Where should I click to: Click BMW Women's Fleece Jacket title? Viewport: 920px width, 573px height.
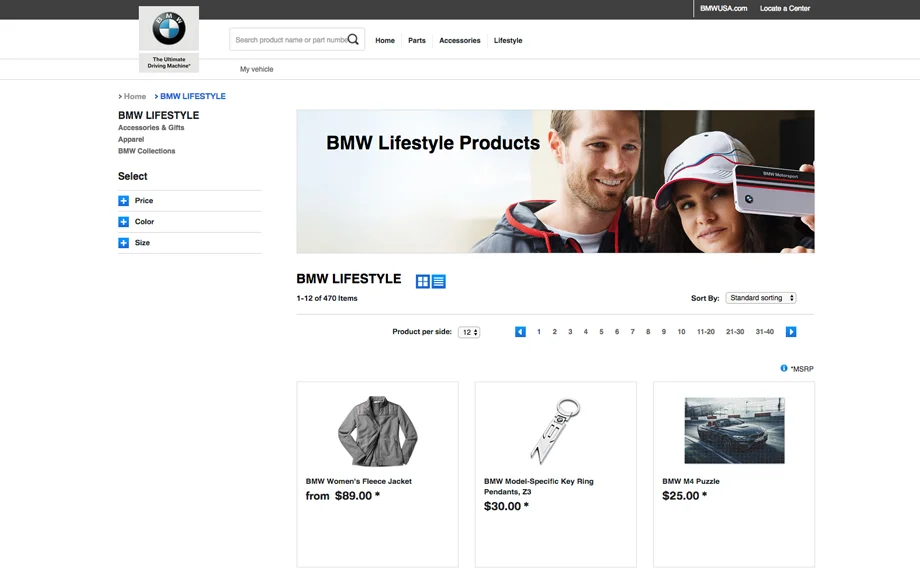point(358,482)
